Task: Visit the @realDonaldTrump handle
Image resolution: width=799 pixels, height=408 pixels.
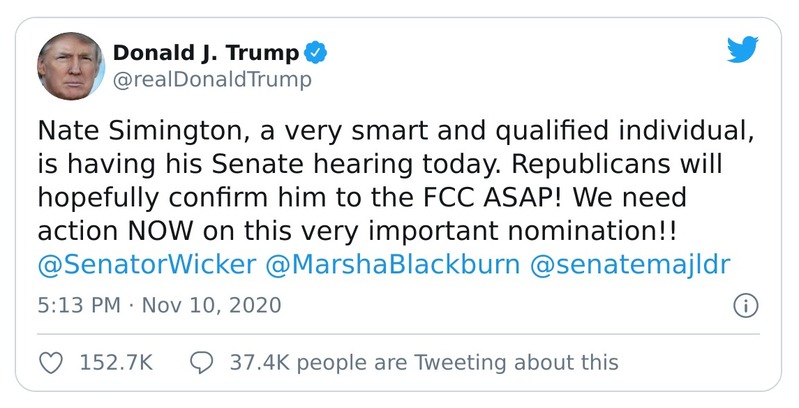Action: 212,79
